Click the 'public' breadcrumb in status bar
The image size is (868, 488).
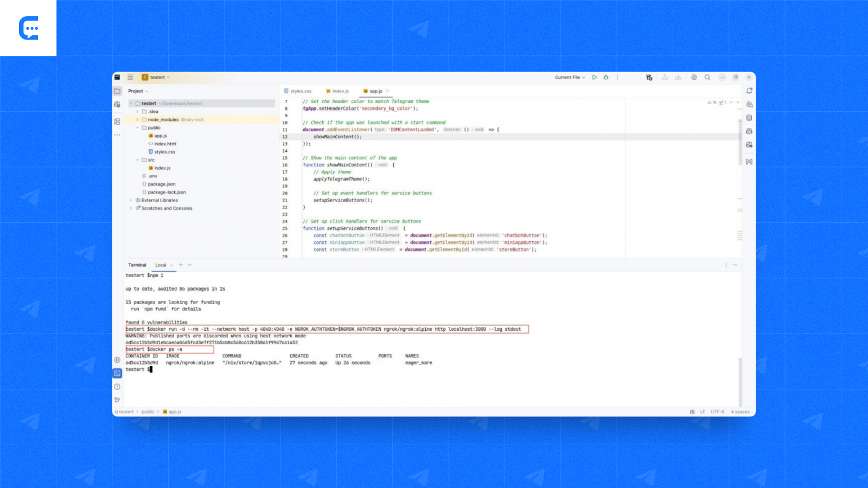[148, 412]
